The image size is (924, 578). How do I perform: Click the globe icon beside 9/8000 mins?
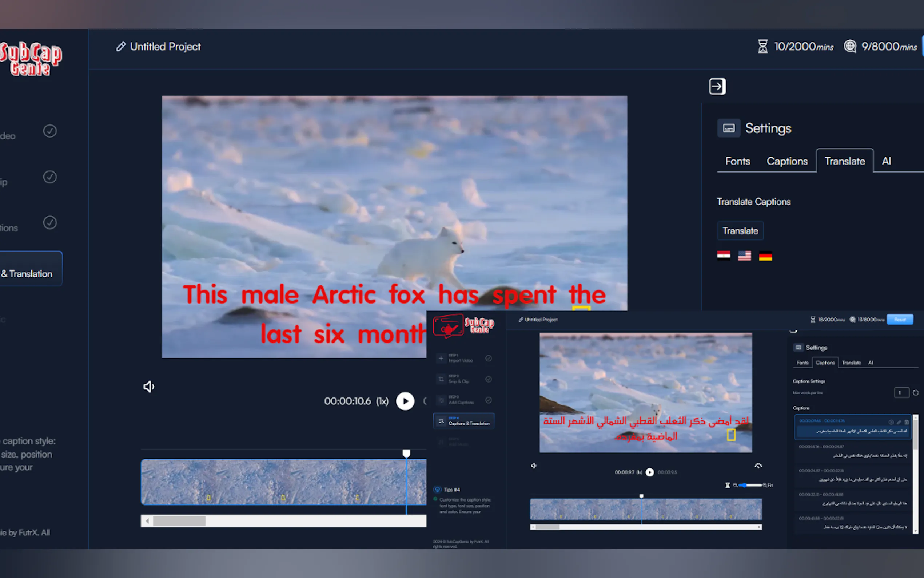[x=849, y=47]
